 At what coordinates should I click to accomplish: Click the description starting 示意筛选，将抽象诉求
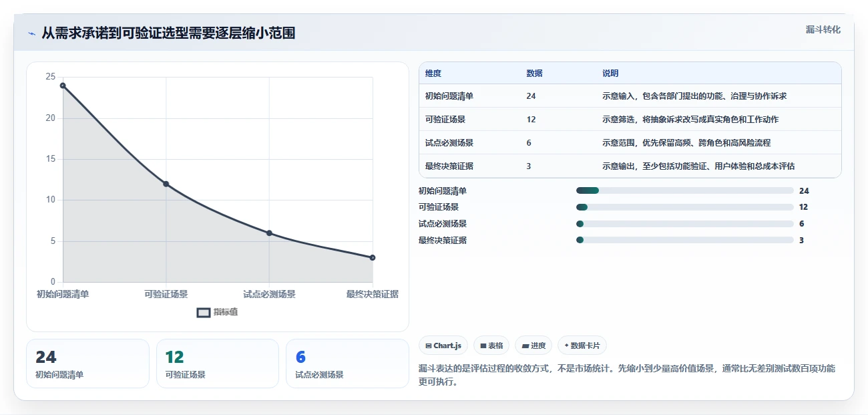[690, 120]
